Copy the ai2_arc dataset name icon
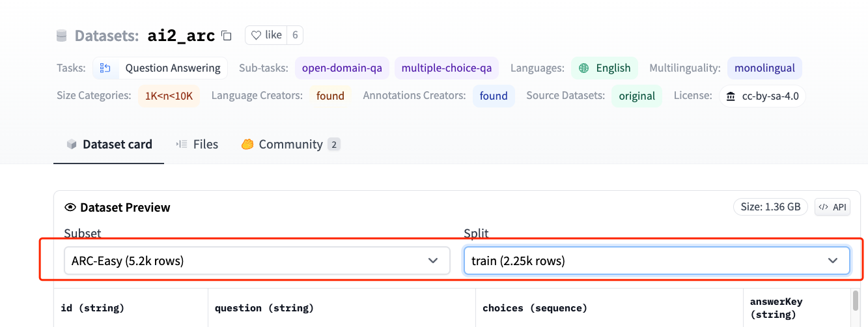Viewport: 868px width, 327px height. pos(227,35)
